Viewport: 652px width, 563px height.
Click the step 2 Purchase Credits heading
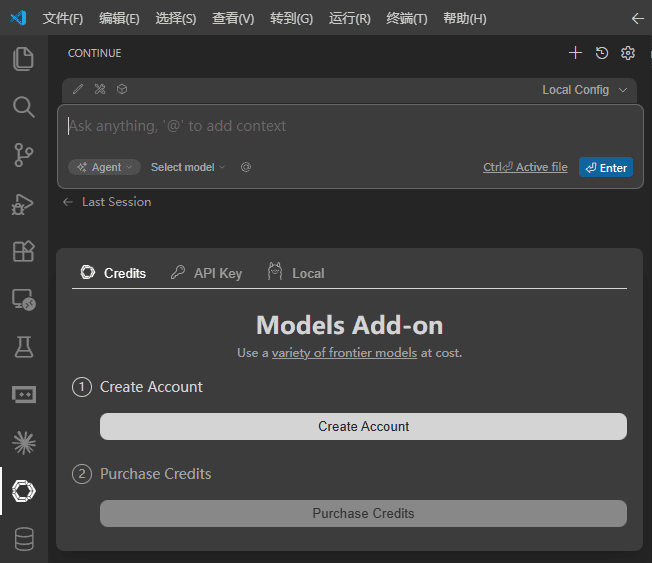[156, 474]
